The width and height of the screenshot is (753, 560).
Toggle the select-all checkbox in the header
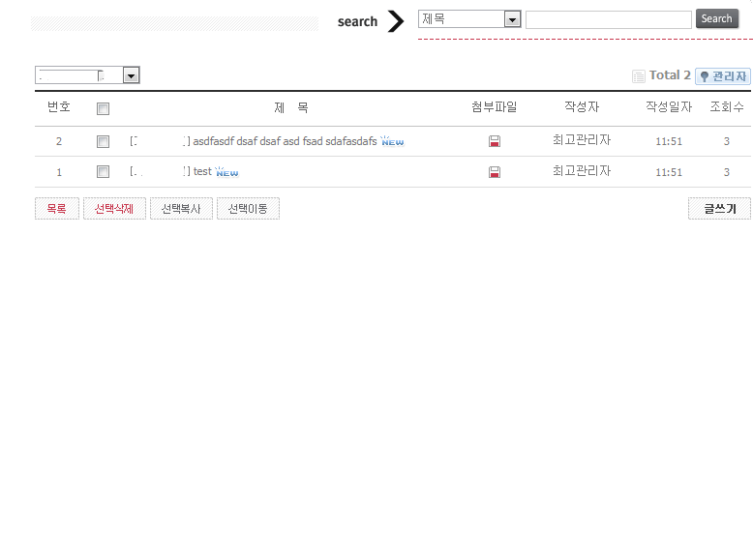[x=103, y=109]
